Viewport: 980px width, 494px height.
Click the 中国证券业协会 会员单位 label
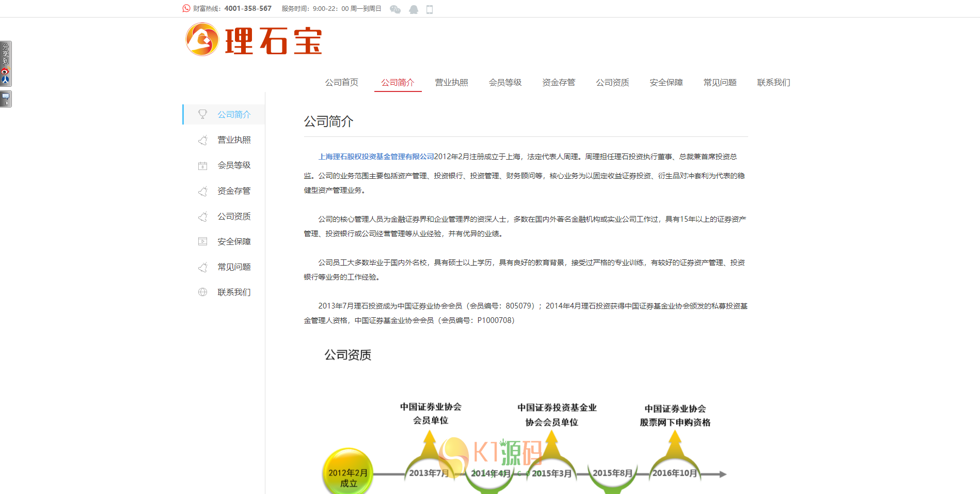pyautogui.click(x=431, y=413)
